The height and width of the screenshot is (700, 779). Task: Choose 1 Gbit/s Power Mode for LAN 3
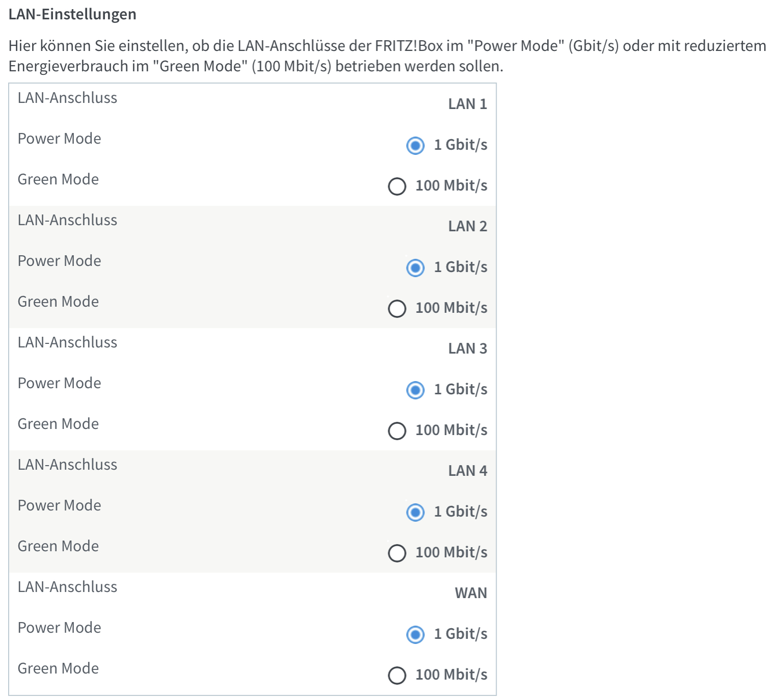coord(415,390)
